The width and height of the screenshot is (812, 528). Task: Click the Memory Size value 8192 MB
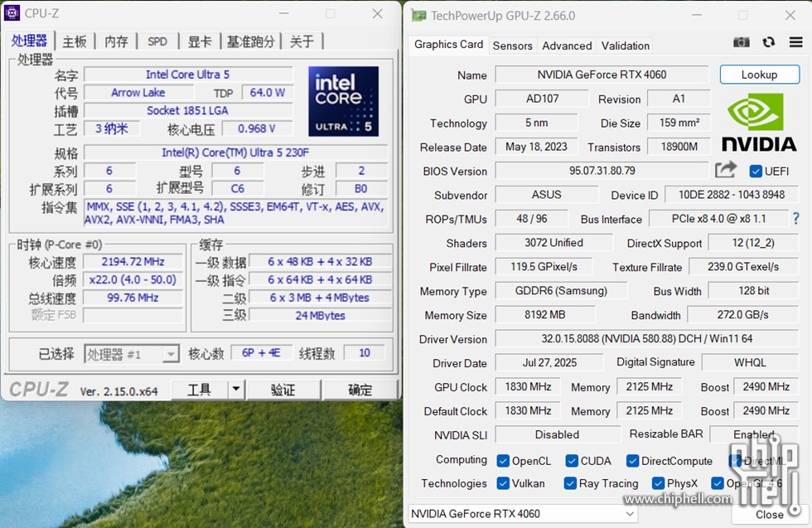click(x=545, y=315)
